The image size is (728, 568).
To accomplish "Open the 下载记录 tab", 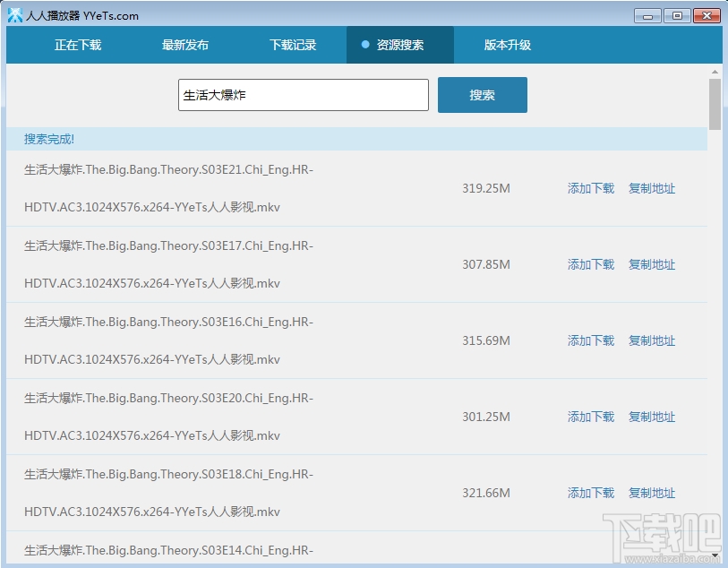I will tap(293, 45).
